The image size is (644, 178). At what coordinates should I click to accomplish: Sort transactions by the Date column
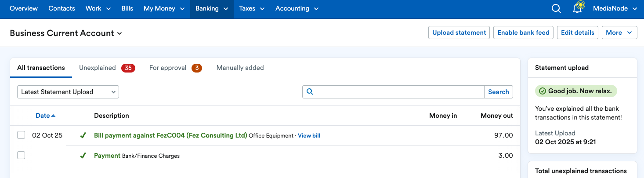pyautogui.click(x=46, y=116)
